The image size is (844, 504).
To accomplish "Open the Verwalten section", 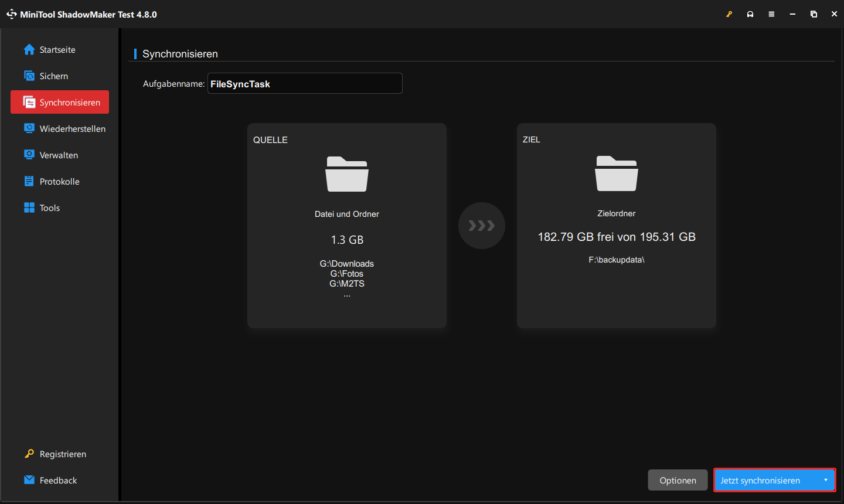I will point(60,155).
